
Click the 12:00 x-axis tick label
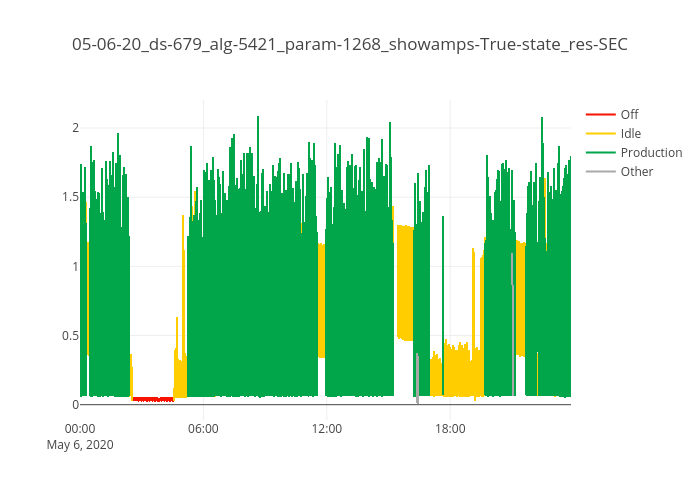327,428
